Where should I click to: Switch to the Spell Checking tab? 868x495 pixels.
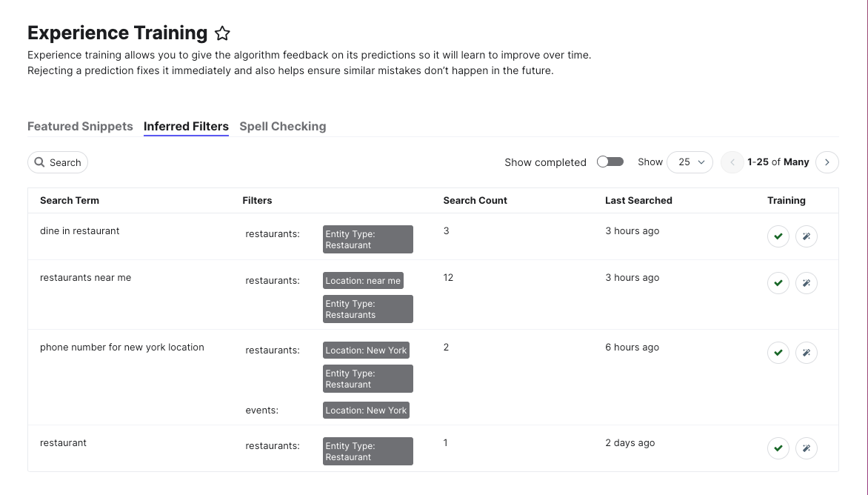[283, 126]
